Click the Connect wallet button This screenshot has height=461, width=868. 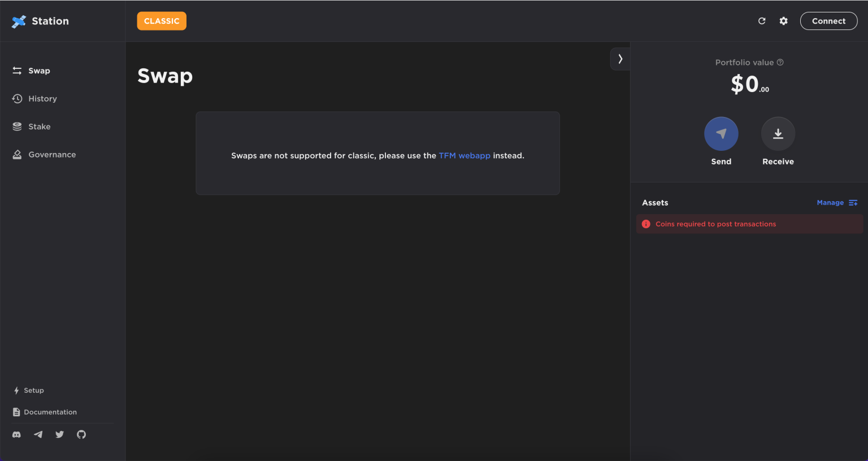(x=828, y=21)
